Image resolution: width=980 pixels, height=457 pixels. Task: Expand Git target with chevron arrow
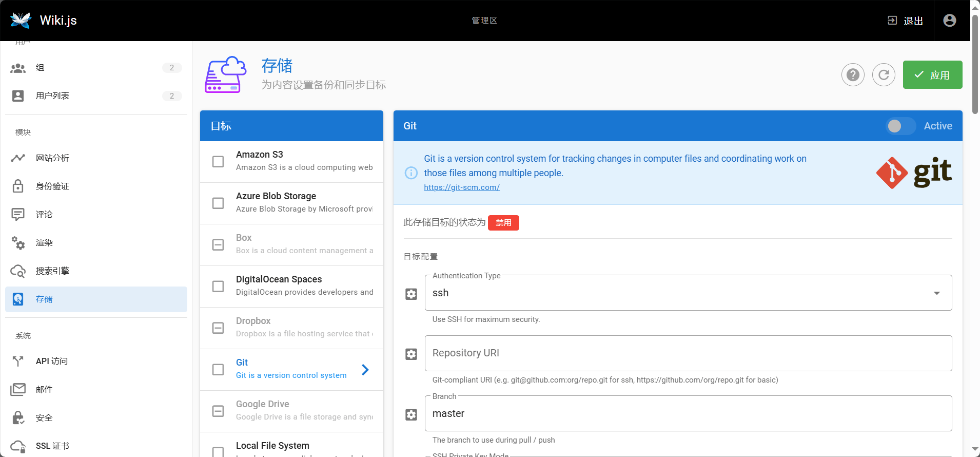coord(365,370)
